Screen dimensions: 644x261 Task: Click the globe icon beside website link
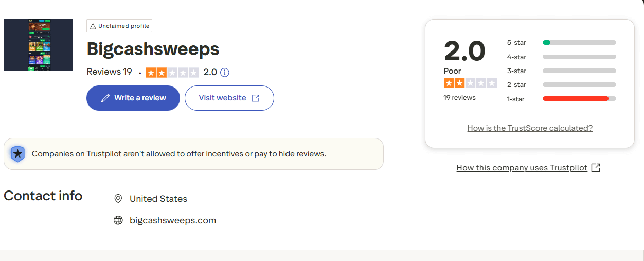click(x=118, y=220)
